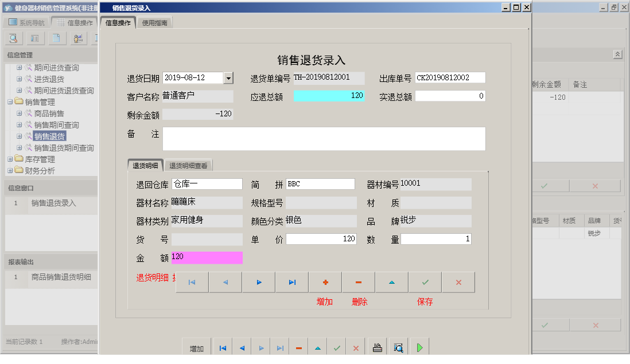Jump to first record in 退货明细 navigator
This screenshot has width=630, height=364.
(x=192, y=281)
